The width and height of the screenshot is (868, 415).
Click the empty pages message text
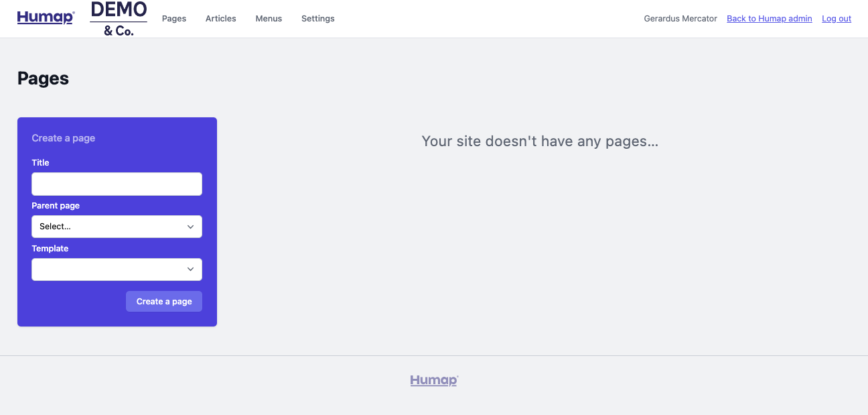(x=539, y=141)
